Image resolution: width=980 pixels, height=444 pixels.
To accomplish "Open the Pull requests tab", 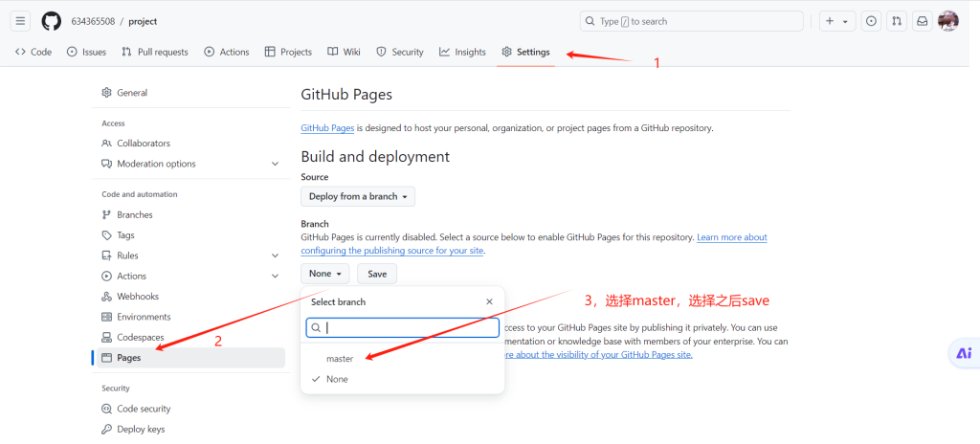I will (155, 52).
